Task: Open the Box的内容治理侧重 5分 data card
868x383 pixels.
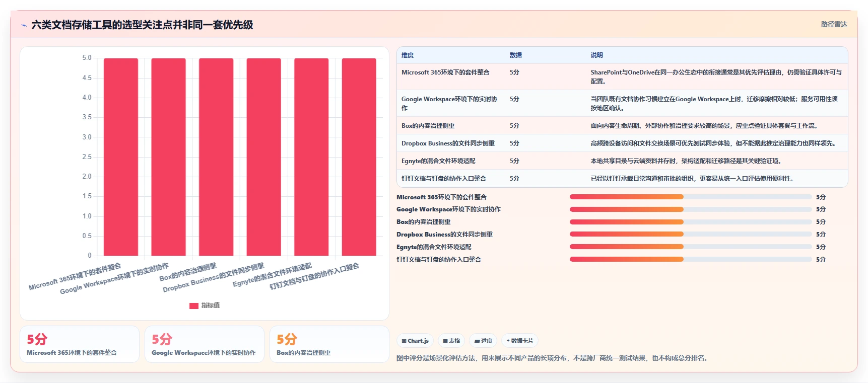Action: coord(329,344)
